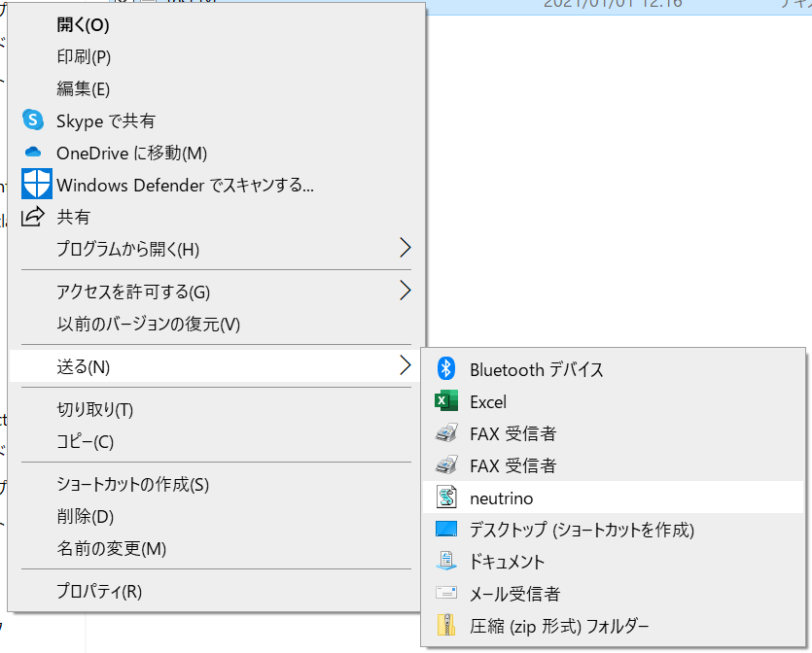
Task: Send to neutrino in submenu
Action: point(614,498)
